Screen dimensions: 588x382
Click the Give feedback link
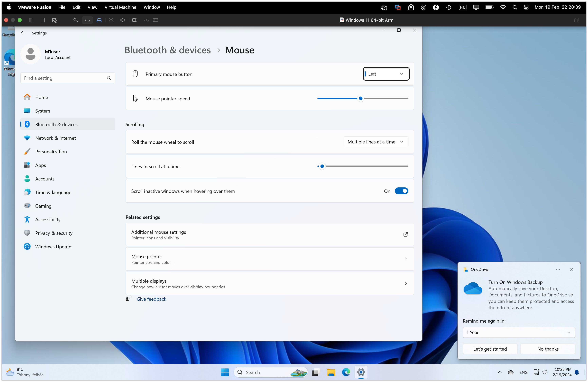pos(151,299)
